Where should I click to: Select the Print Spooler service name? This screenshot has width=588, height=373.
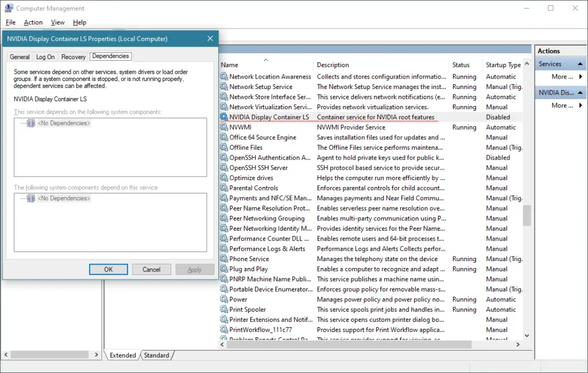(x=247, y=309)
